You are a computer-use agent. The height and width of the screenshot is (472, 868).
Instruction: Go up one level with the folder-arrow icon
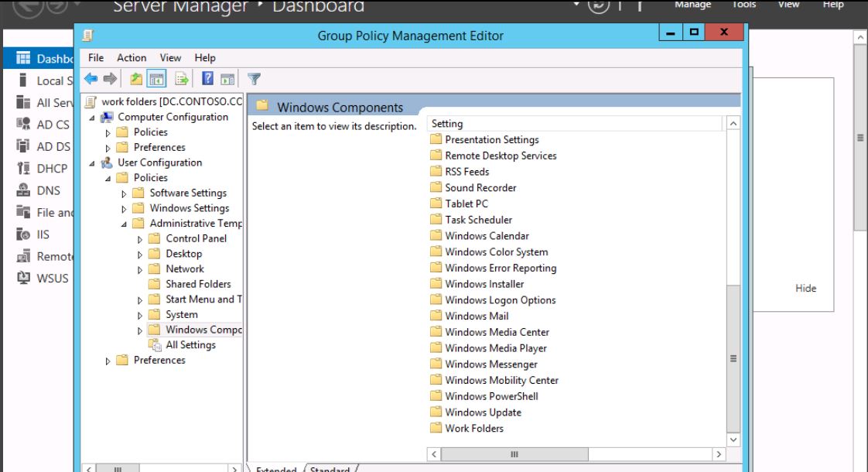(x=136, y=79)
